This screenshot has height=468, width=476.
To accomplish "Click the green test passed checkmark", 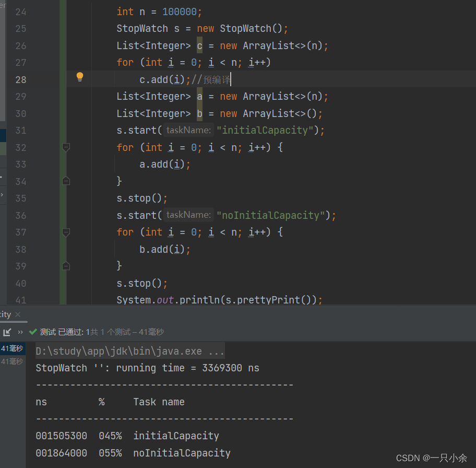I will click(x=33, y=332).
